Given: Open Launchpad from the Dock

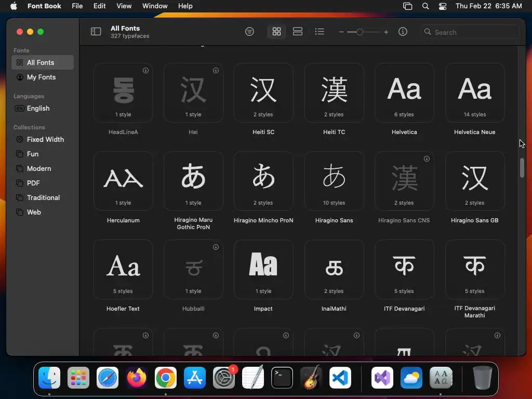Looking at the screenshot, I should (x=78, y=378).
